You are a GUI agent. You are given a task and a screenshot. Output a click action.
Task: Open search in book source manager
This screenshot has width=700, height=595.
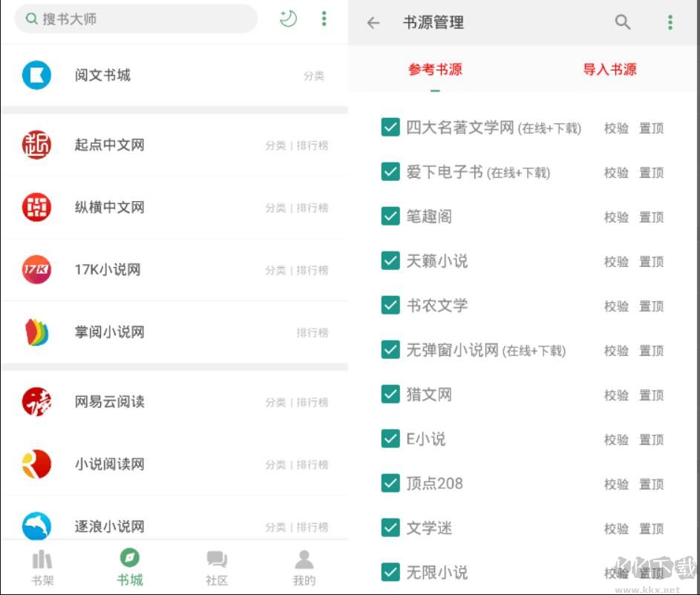tap(623, 22)
